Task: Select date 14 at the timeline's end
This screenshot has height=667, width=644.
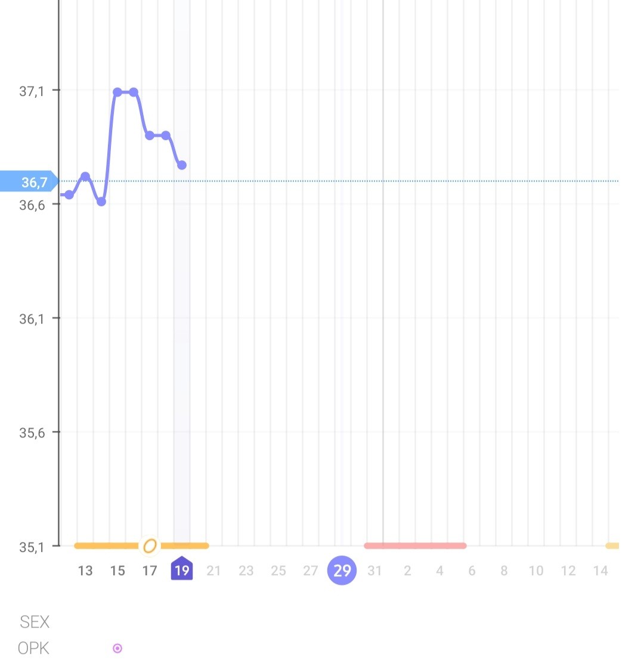Action: coord(600,570)
